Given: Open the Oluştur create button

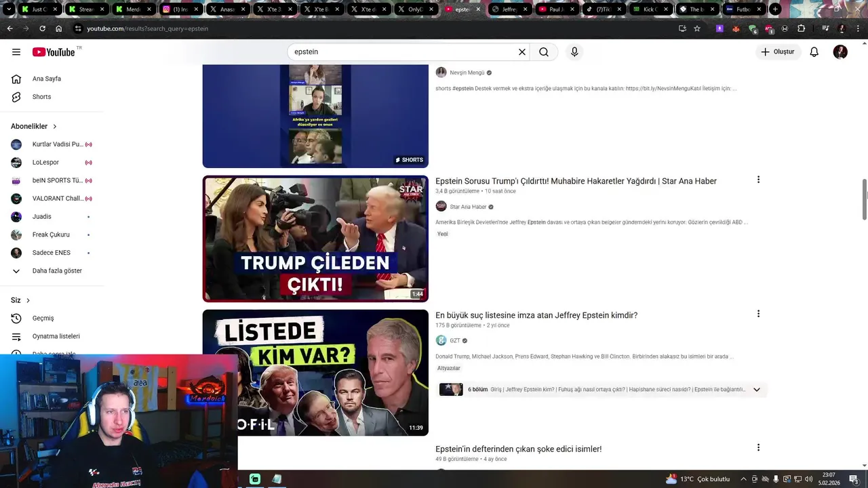Looking at the screenshot, I should click(x=778, y=52).
